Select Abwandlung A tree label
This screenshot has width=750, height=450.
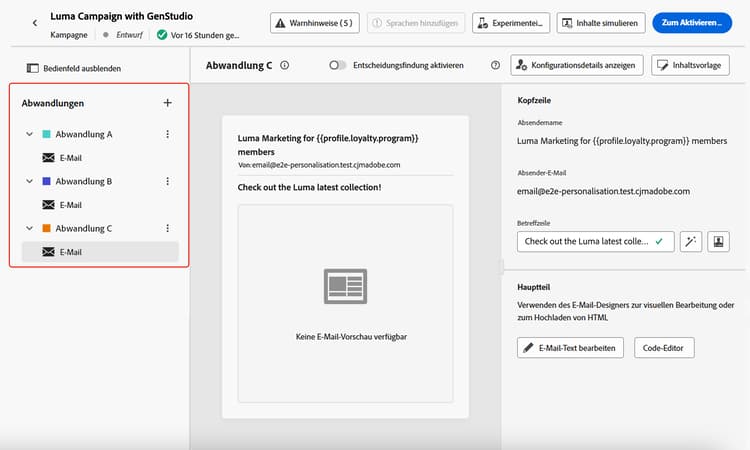pyautogui.click(x=84, y=134)
